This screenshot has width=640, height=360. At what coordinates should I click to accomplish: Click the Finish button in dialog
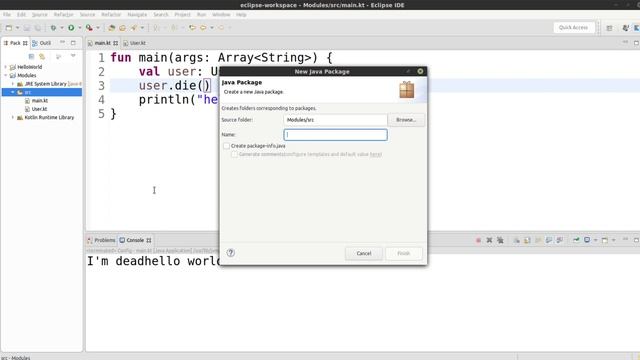coord(403,253)
